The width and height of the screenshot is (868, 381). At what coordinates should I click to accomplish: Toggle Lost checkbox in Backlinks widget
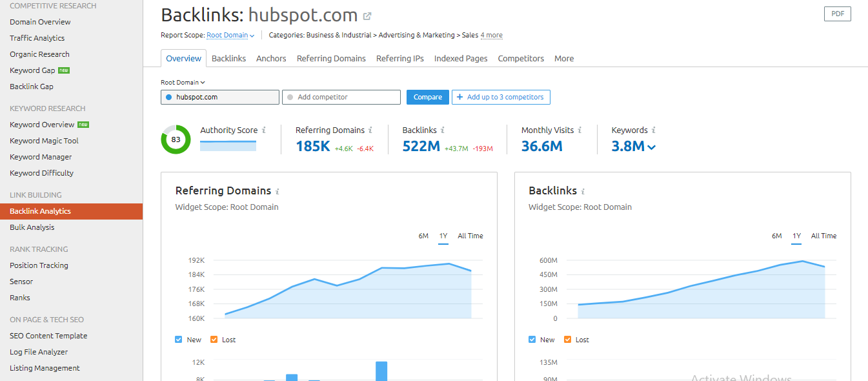(567, 340)
